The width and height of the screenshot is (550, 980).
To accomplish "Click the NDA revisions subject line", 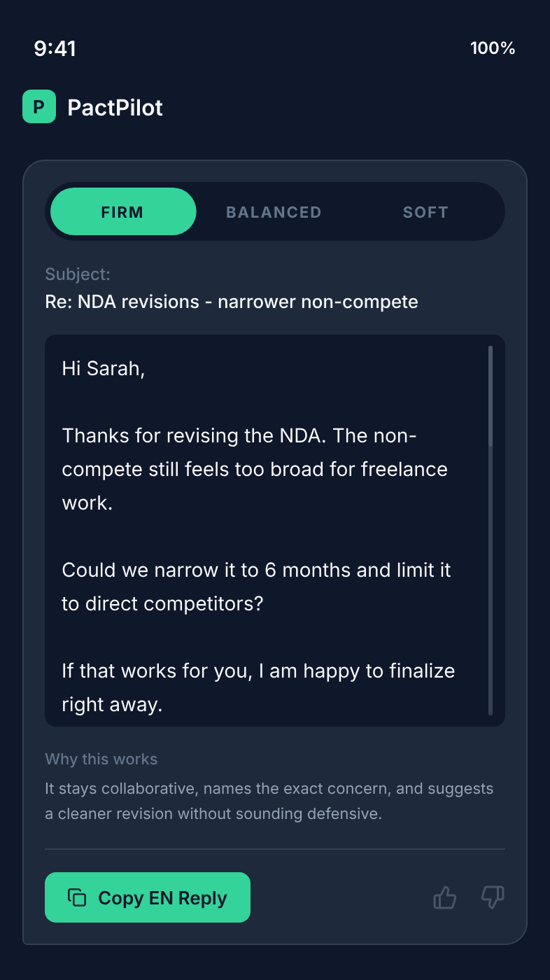I will tap(230, 302).
